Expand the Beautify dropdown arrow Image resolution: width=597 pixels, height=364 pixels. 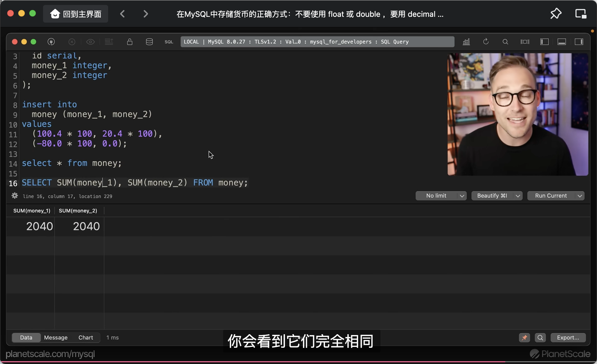click(518, 196)
